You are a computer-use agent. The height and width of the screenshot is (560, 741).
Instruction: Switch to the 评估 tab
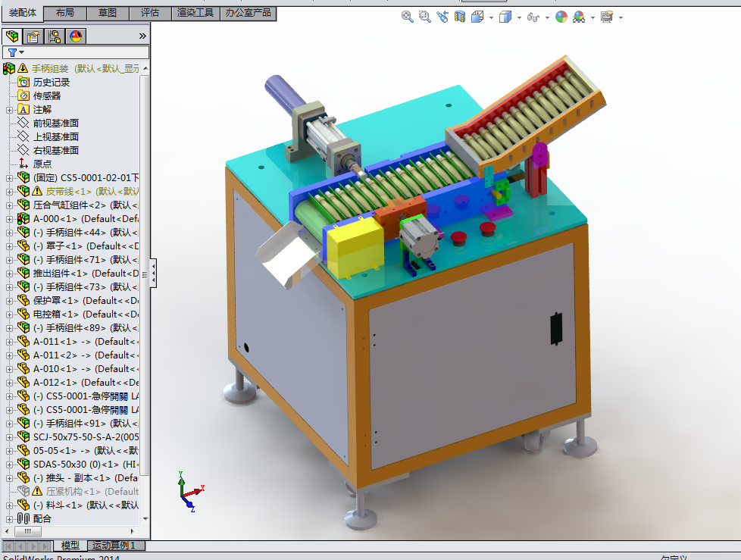[150, 13]
